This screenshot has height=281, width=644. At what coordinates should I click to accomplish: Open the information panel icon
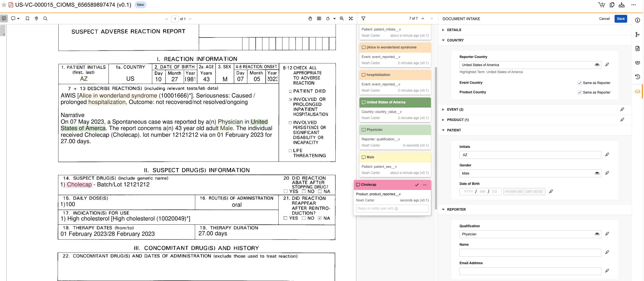coord(638,20)
